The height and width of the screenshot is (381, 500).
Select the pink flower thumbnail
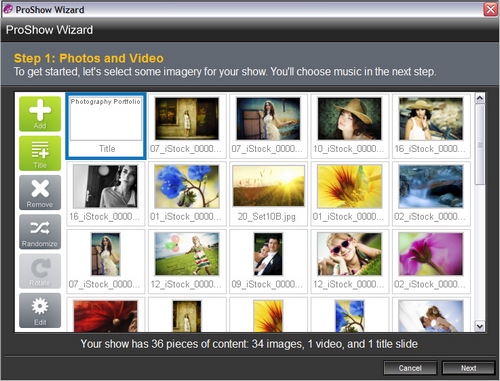[431, 254]
